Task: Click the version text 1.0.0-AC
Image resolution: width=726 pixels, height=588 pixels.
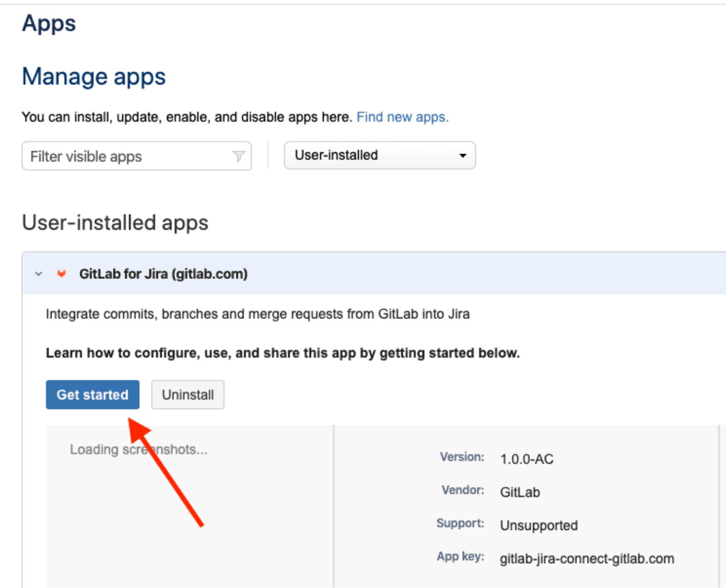Action: [526, 459]
